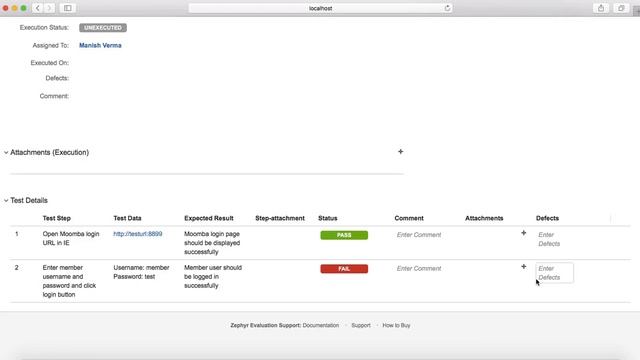Show all tabs button in Safari

pos(621,8)
